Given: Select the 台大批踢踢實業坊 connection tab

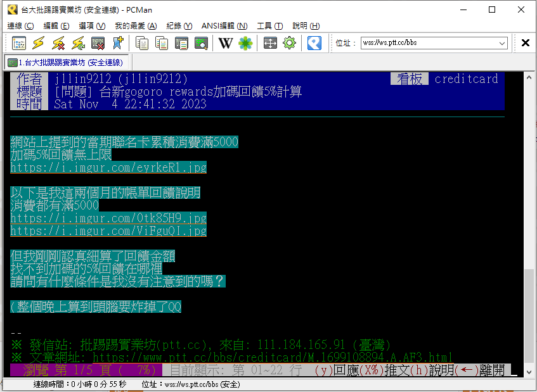Looking at the screenshot, I should 67,63.
